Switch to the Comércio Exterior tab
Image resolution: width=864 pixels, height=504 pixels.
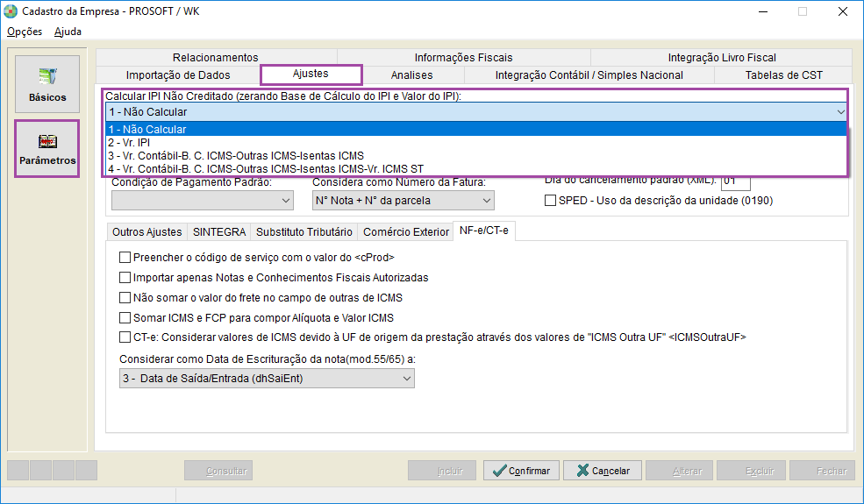click(x=405, y=232)
